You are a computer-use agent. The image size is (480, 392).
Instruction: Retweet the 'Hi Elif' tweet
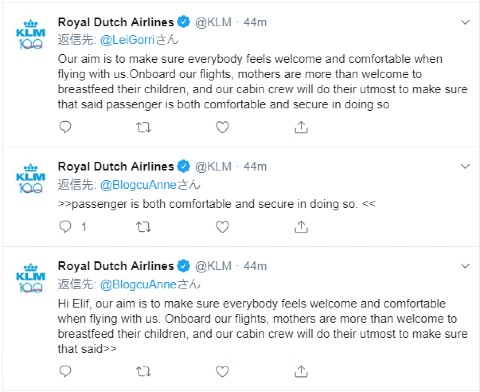144,371
